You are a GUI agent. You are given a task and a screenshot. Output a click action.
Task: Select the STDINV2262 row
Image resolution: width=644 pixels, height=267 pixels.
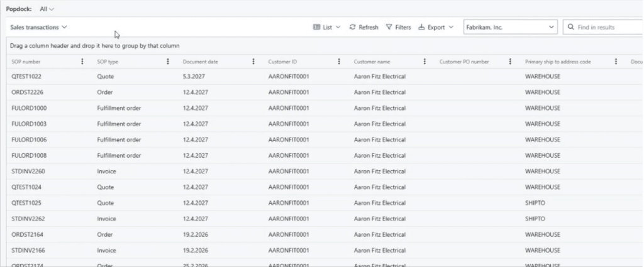point(325,219)
